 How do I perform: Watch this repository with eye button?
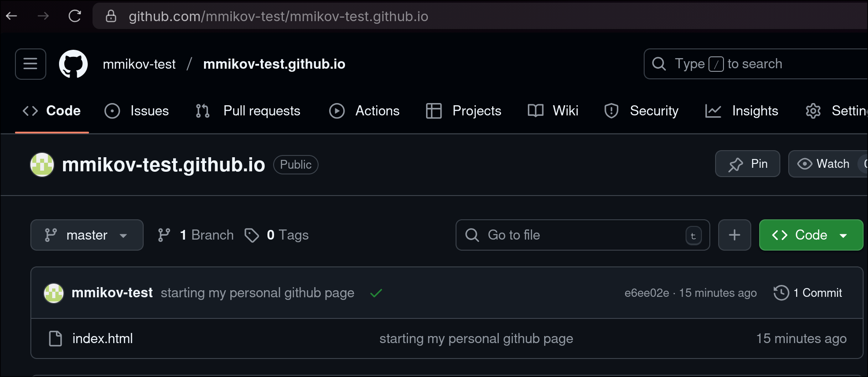(824, 164)
